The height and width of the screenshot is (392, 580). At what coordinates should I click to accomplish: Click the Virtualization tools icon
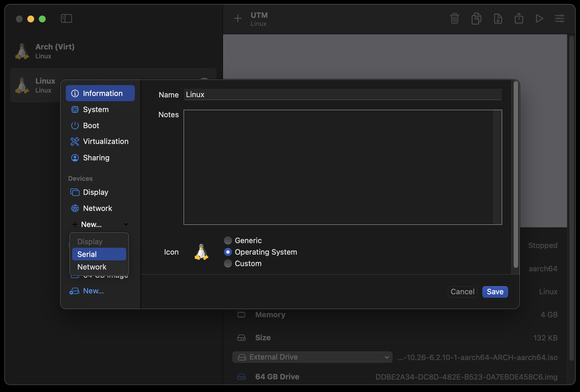pyautogui.click(x=75, y=141)
